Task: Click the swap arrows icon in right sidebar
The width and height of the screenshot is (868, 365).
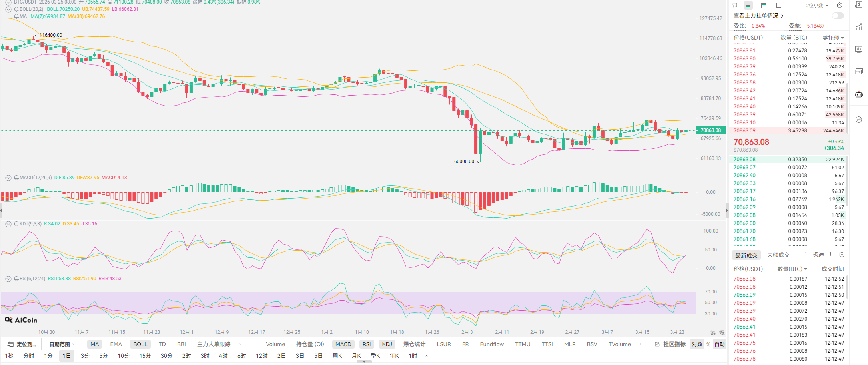Action: click(858, 120)
